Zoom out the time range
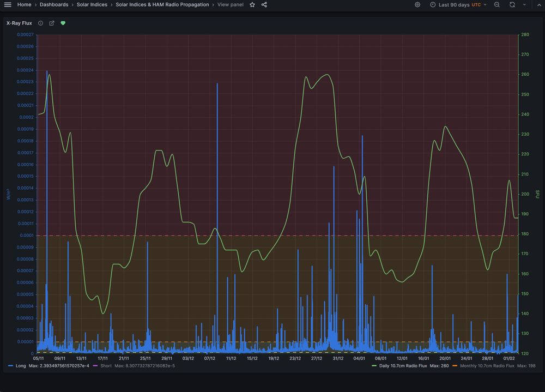Screen dimensions: 545x392 [x=497, y=4]
